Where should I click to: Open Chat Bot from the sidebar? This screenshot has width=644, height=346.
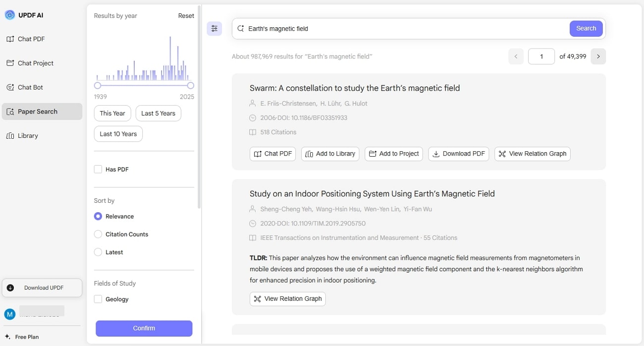pos(42,87)
